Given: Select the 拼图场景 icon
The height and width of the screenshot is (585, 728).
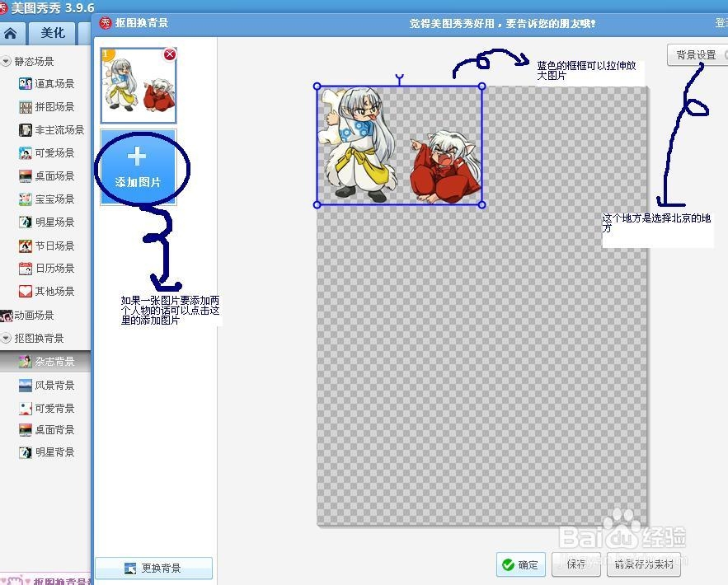Looking at the screenshot, I should point(25,107).
